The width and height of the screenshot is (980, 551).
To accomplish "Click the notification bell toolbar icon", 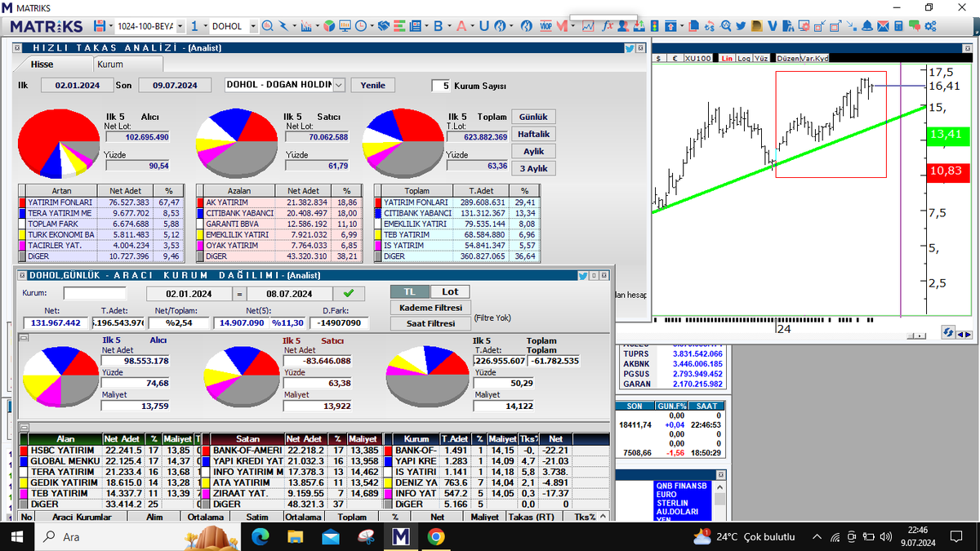I will tap(867, 26).
